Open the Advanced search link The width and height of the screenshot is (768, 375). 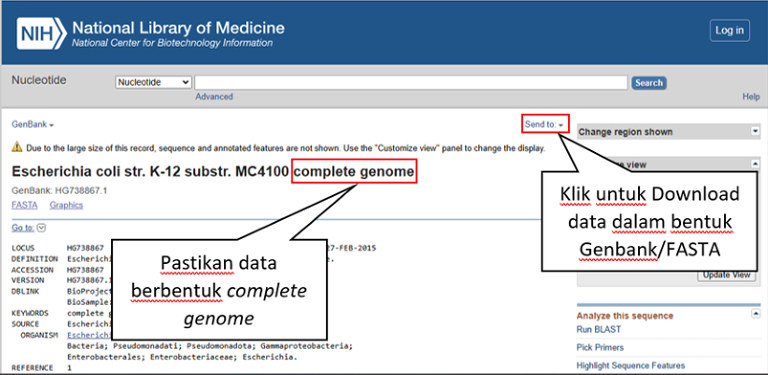coord(214,96)
